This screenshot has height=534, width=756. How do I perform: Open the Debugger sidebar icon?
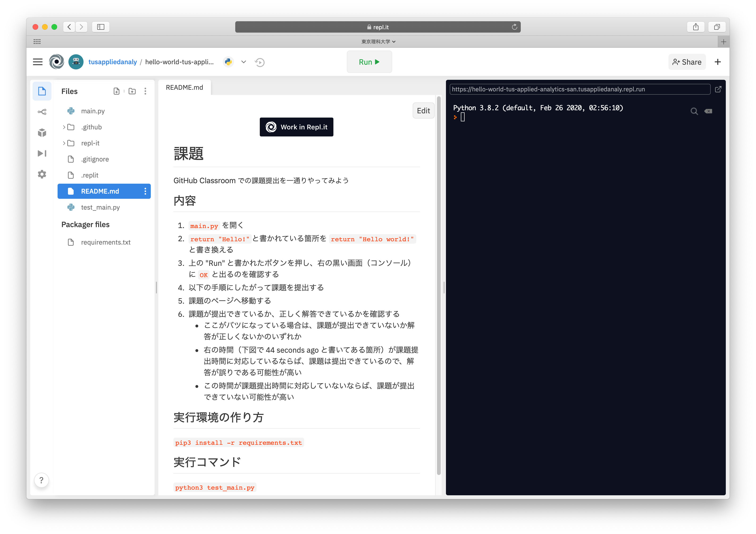(42, 153)
